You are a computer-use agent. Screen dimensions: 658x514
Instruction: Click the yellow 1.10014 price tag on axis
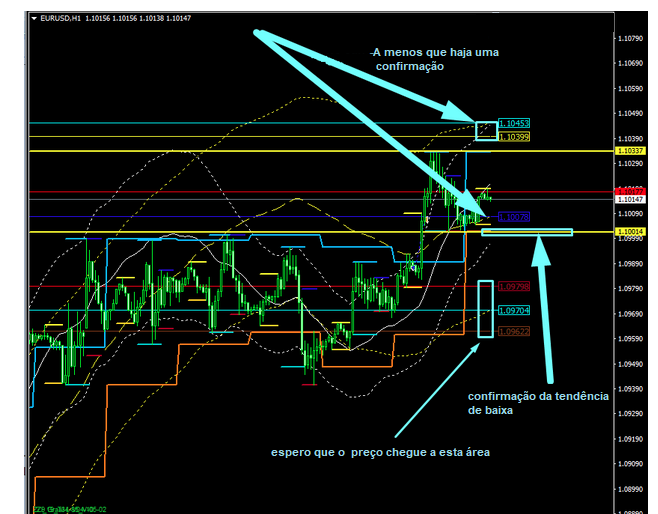pos(630,232)
